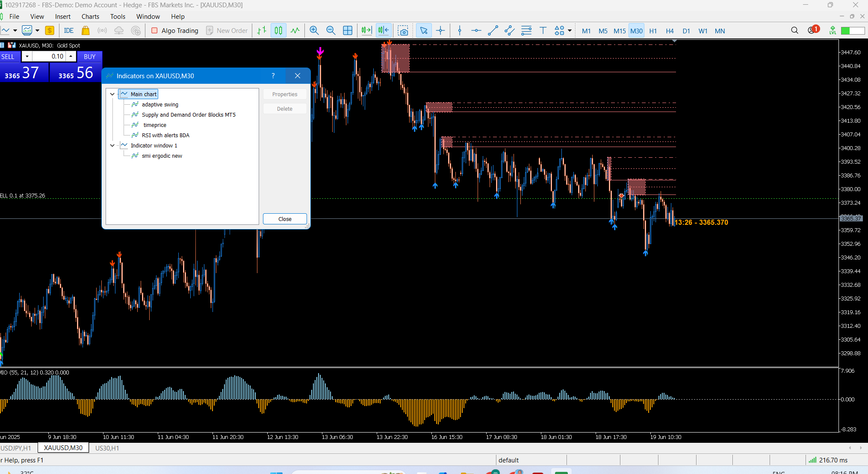
Task: Click the BUY button
Action: pyautogui.click(x=89, y=56)
